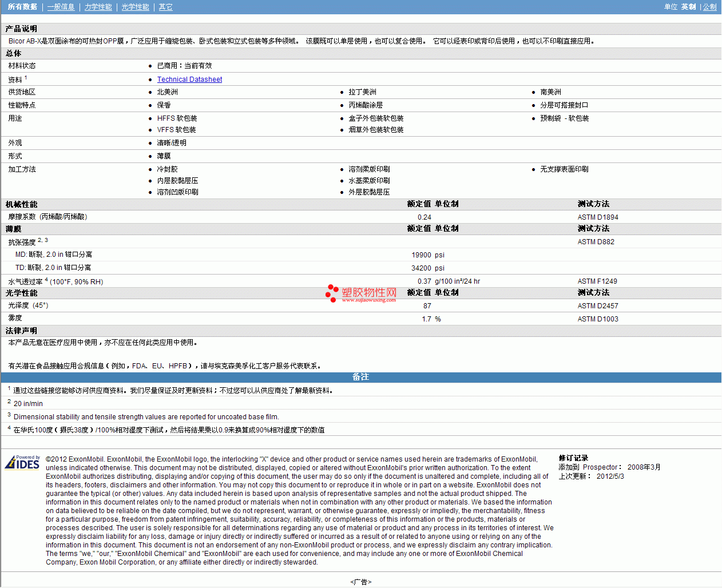Click the 溶剂凹版印刷 processing method
This screenshot has height=588, width=722.
coord(178,192)
